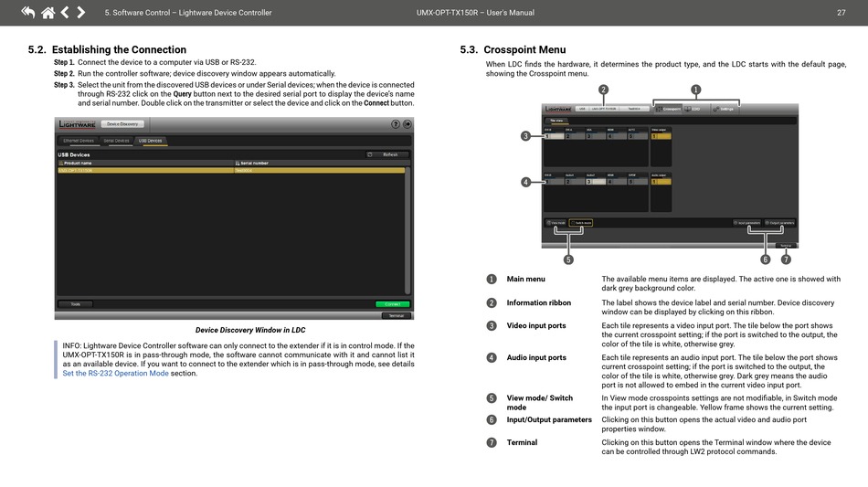Image resolution: width=868 pixels, height=487 pixels.
Task: Go to the next page arrow
Action: tap(80, 12)
